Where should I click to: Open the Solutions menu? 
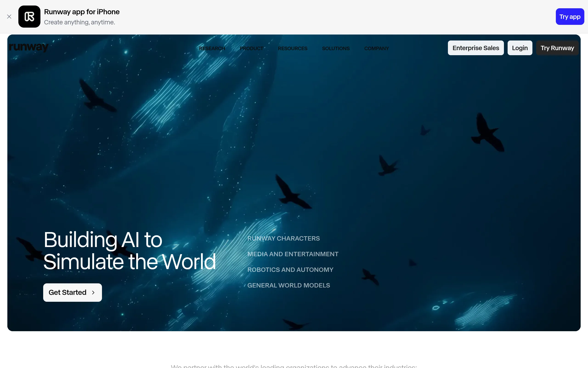(336, 49)
